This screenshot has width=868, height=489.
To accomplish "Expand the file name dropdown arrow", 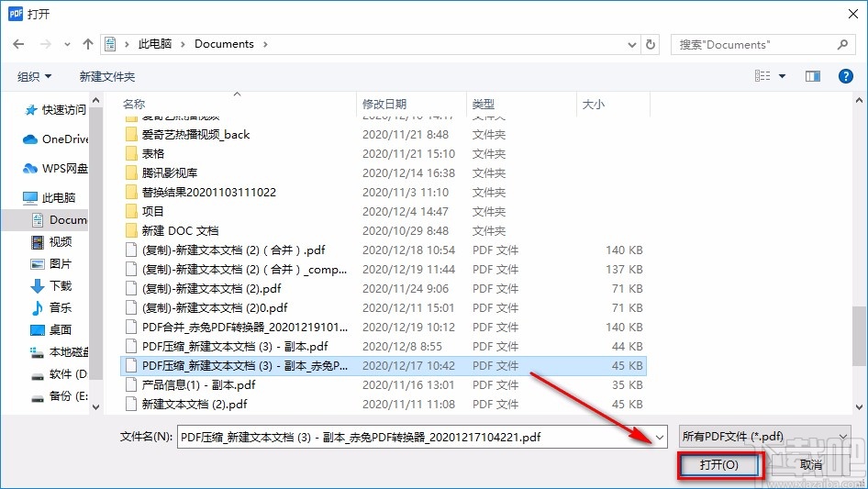I will [660, 437].
